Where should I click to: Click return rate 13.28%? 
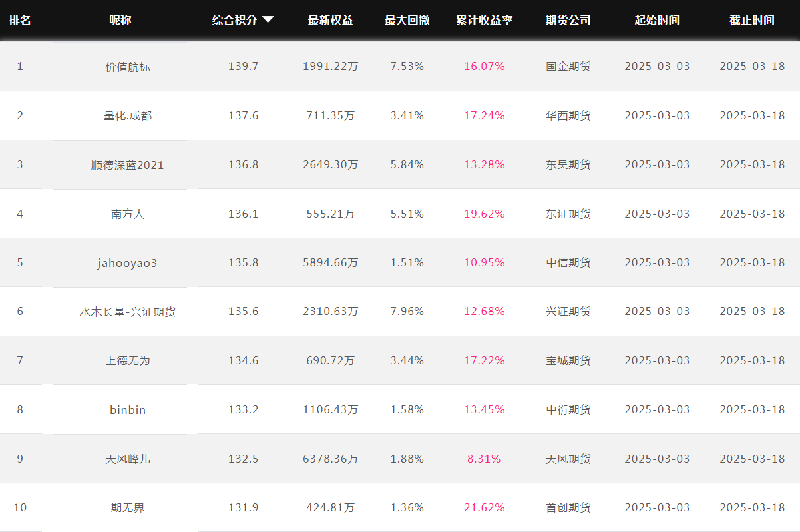(x=484, y=164)
